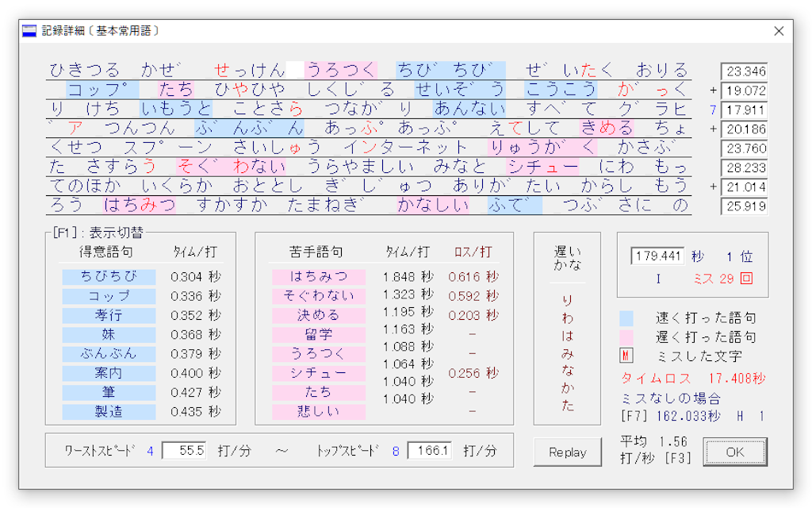Click the loss value 0.592 秒
Screen dimensions: 812x508
coord(473,296)
